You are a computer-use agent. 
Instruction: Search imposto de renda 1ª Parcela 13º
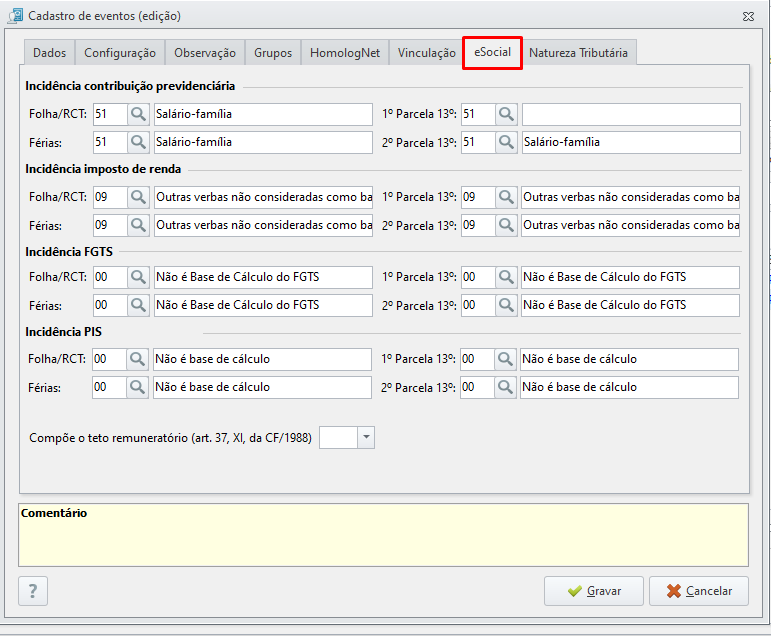(506, 197)
